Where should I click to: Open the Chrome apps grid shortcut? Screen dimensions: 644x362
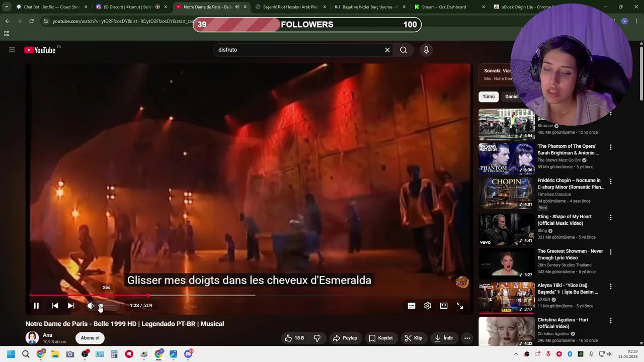(7, 34)
